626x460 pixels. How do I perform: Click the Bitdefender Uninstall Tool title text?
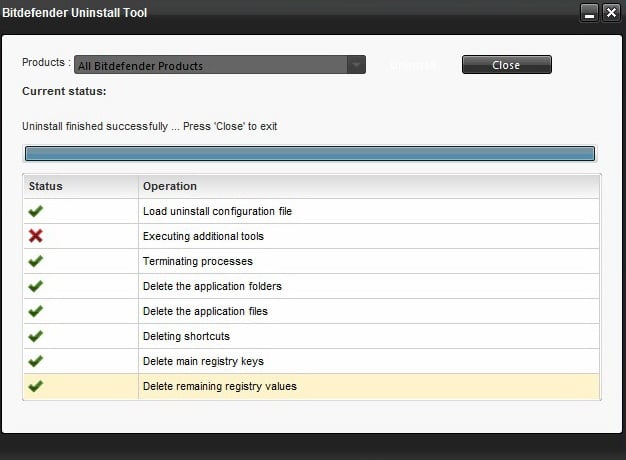pos(75,13)
